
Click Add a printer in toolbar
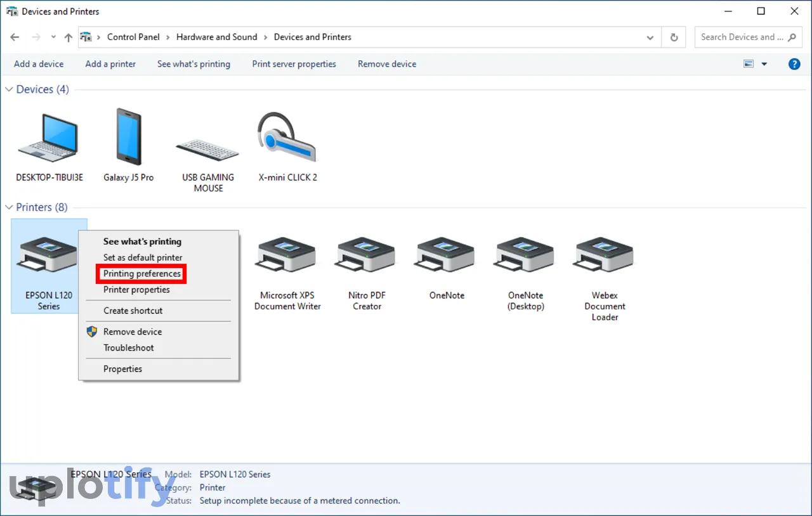pyautogui.click(x=110, y=64)
